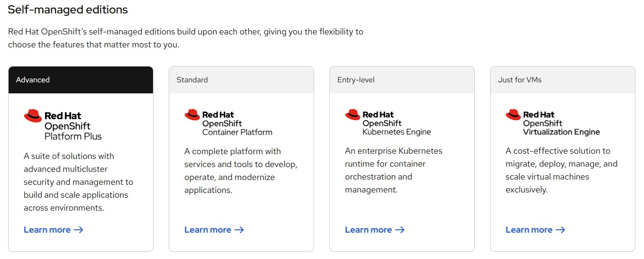Click the arrow after Container Platform Learn more
Image resolution: width=644 pixels, height=259 pixels.
(x=240, y=230)
